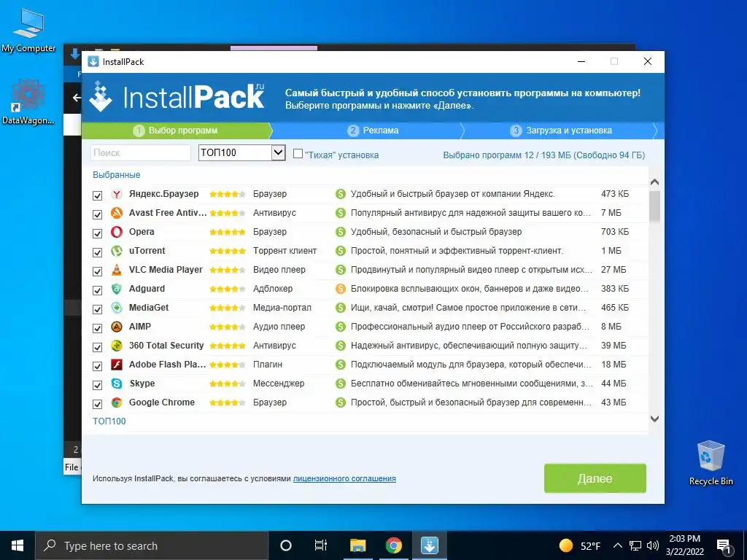Select the Загрузка и установка step tab
This screenshot has width=747, height=560.
pos(562,131)
